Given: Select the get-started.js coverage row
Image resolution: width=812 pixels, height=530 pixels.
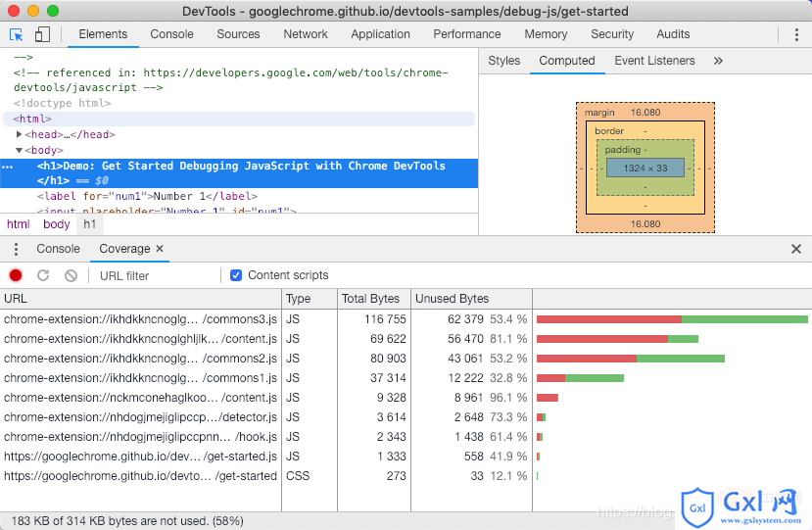Looking at the screenshot, I should coord(406,457).
